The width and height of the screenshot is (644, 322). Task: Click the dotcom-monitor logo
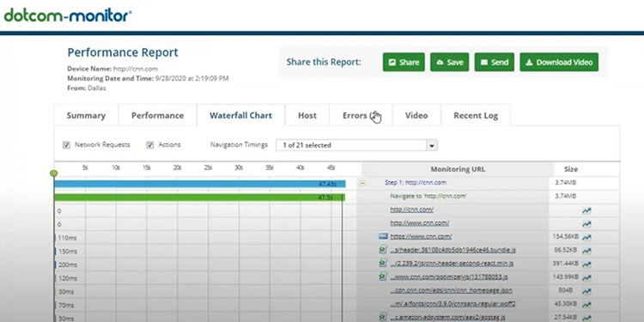[68, 16]
